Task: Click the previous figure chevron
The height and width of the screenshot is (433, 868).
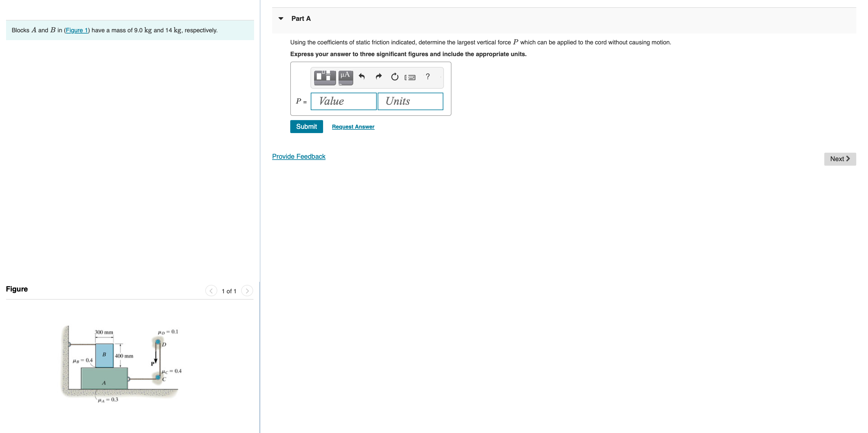Action: click(211, 290)
